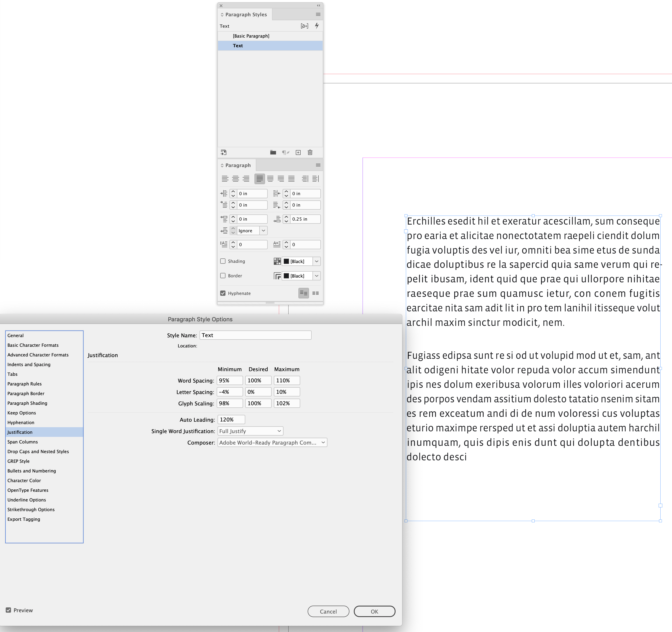Open the Single Word Justification dropdown
Viewport: 672px width, 632px height.
point(250,431)
